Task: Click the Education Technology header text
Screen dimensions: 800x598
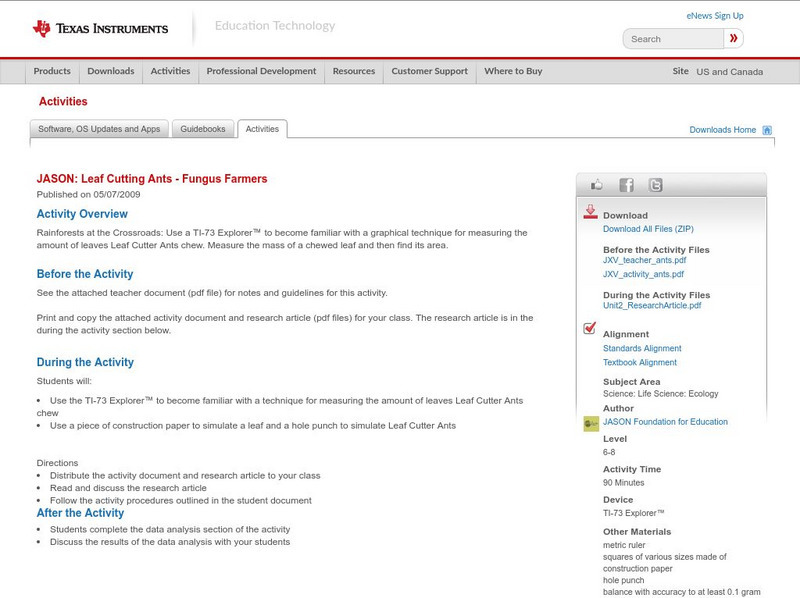Action: [x=275, y=26]
